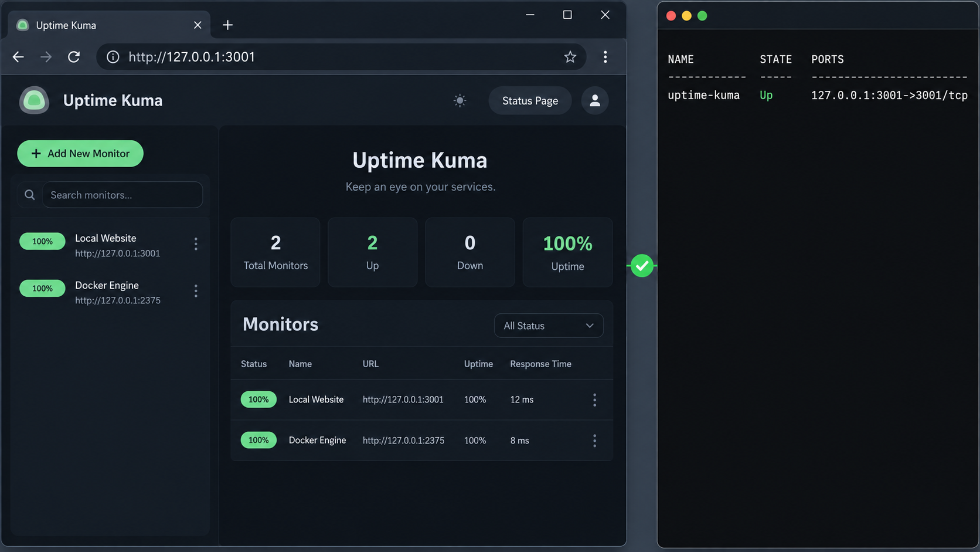Image resolution: width=980 pixels, height=552 pixels.
Task: Bookmark page with the star icon
Action: click(570, 57)
